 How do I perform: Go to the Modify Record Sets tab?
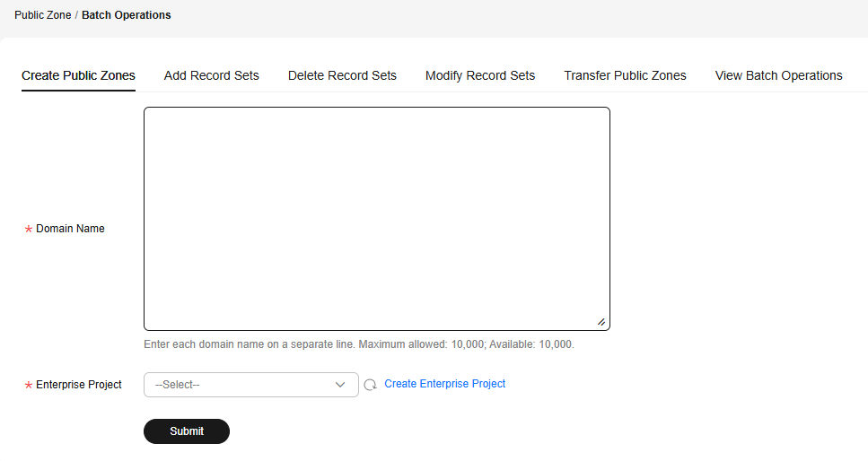point(480,76)
